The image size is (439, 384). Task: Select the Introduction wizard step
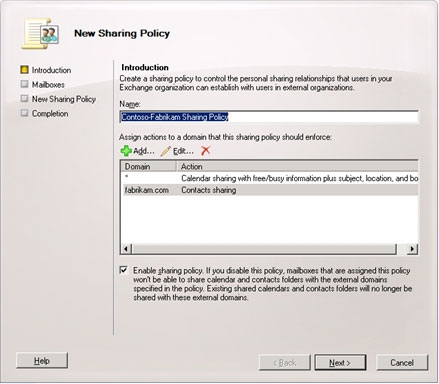46,70
